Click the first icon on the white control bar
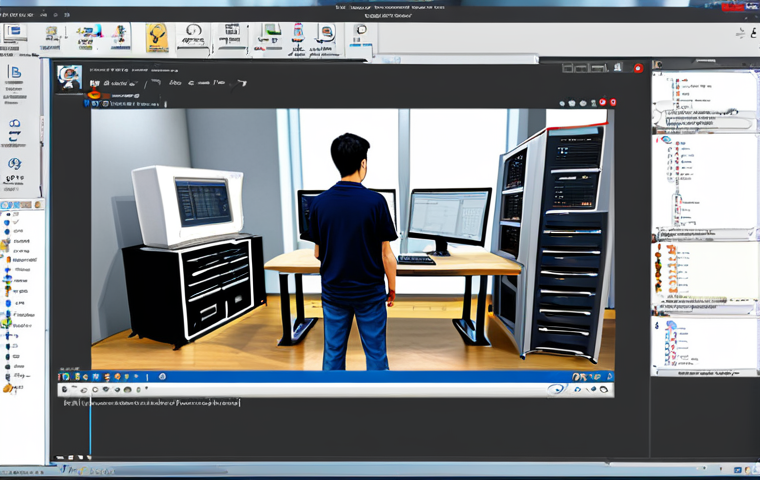Screen dimensions: 760x480 coord(65,389)
